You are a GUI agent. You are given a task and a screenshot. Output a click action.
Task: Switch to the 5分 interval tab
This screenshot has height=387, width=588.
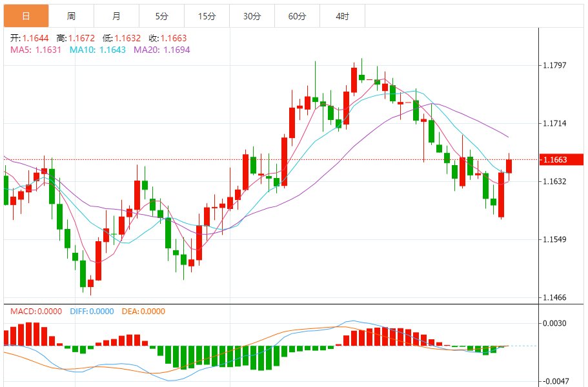click(x=161, y=16)
